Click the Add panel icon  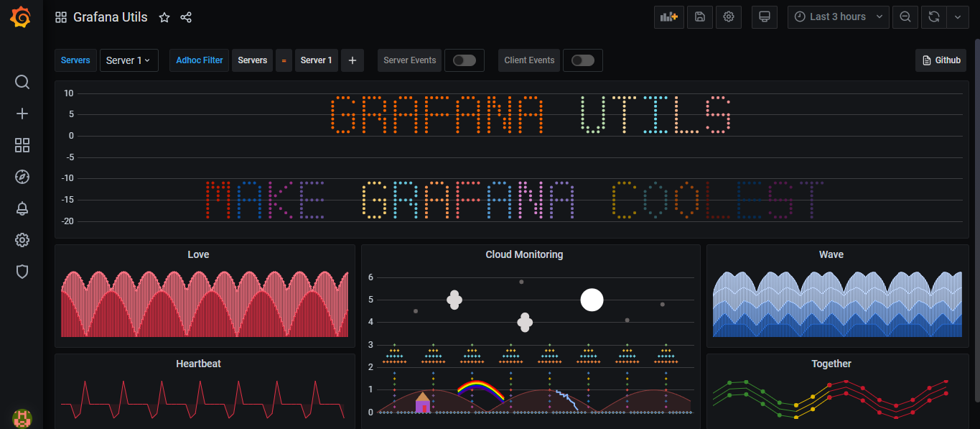click(669, 17)
